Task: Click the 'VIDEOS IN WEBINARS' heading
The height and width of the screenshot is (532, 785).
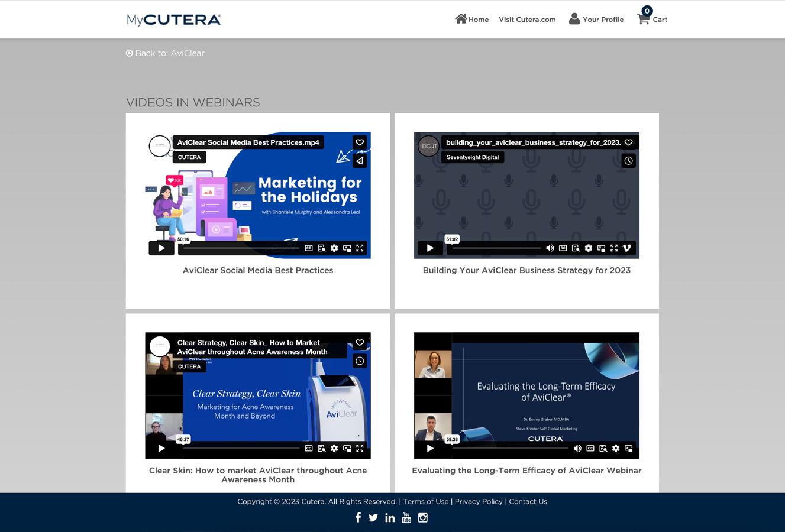Action: tap(193, 102)
